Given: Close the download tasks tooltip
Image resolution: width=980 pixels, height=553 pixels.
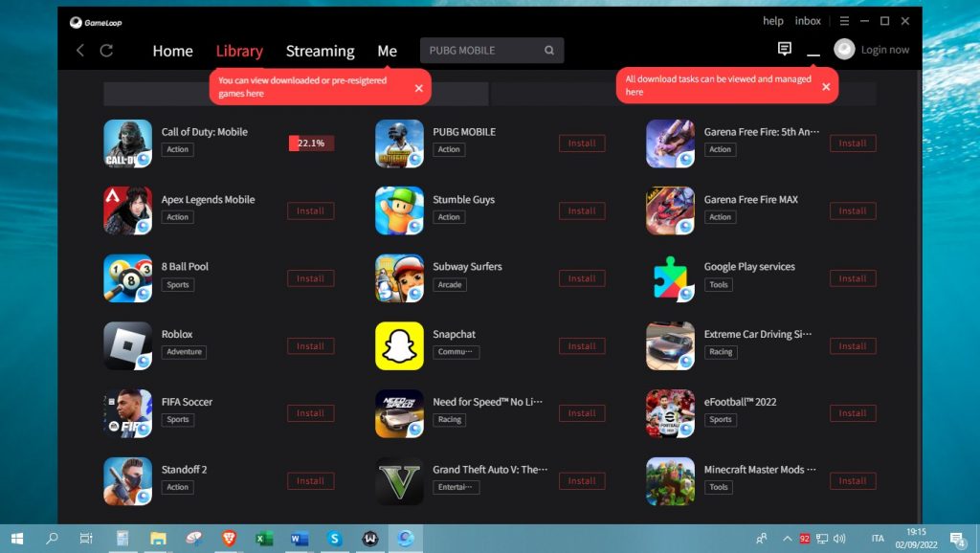Looking at the screenshot, I should click(x=826, y=86).
